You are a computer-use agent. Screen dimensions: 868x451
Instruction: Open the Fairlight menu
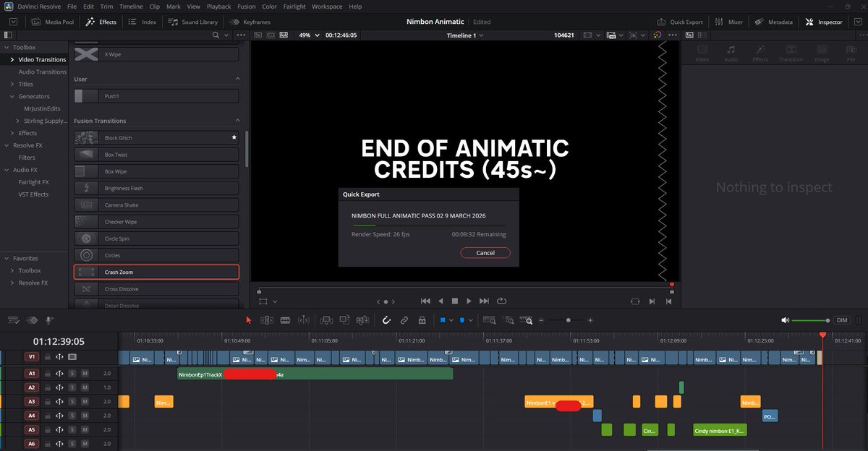[295, 7]
